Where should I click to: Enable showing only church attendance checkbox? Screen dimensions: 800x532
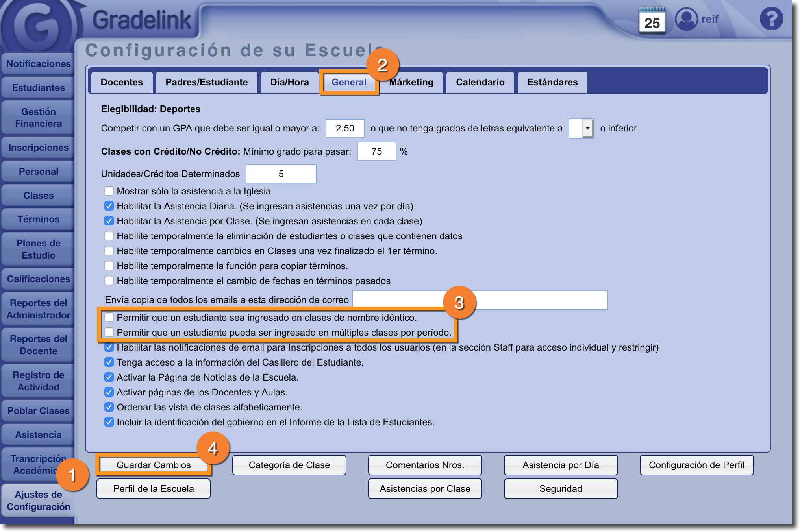109,191
